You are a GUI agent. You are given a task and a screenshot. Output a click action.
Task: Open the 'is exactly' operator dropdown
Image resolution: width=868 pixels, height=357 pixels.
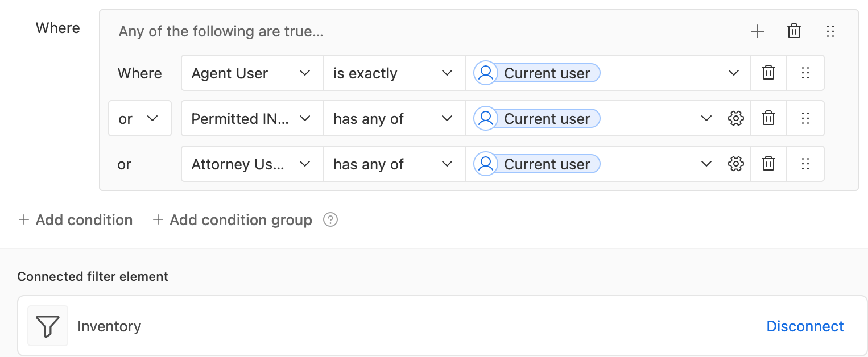(x=395, y=73)
